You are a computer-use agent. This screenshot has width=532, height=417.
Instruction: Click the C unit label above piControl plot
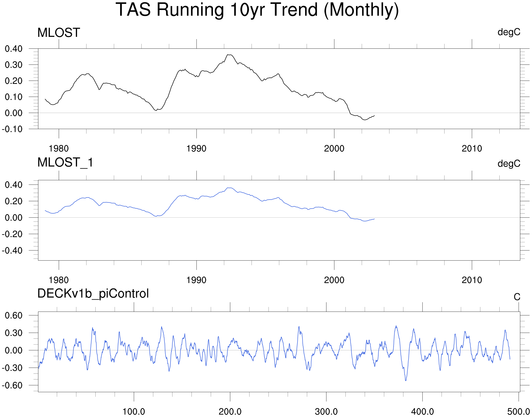(517, 297)
